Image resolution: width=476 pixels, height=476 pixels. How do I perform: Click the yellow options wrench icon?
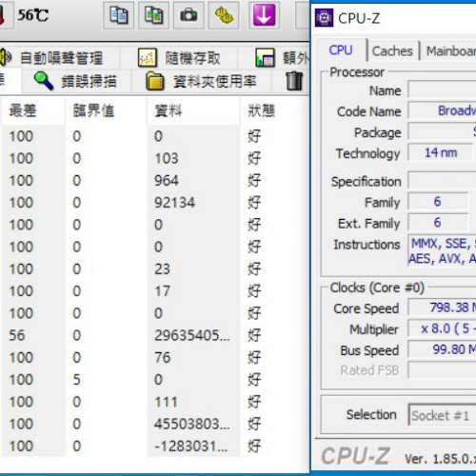pyautogui.click(x=224, y=15)
